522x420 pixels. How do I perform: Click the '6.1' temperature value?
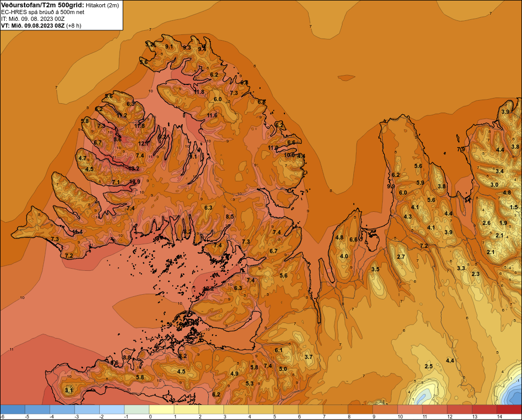[278, 350]
